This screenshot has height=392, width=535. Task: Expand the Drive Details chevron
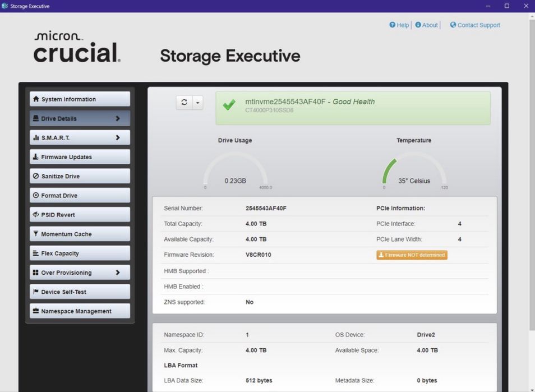click(118, 118)
